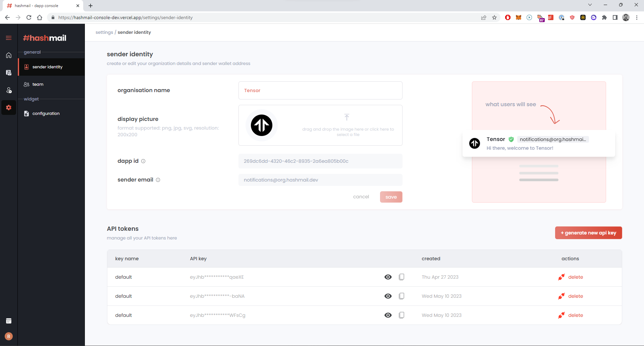The height and width of the screenshot is (346, 644).
Task: Click the tab search chevron at top right
Action: pyautogui.click(x=590, y=5)
